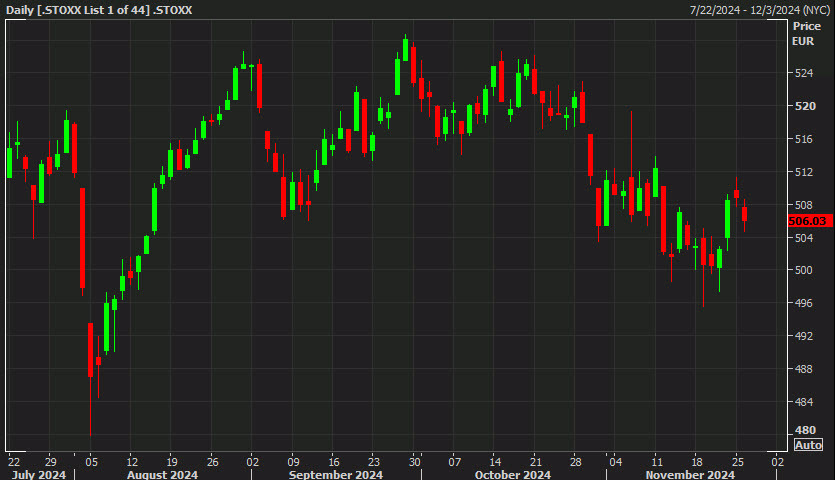Image resolution: width=835 pixels, height=480 pixels.
Task: Click the date label 09 on the time axis
Action: click(x=293, y=462)
